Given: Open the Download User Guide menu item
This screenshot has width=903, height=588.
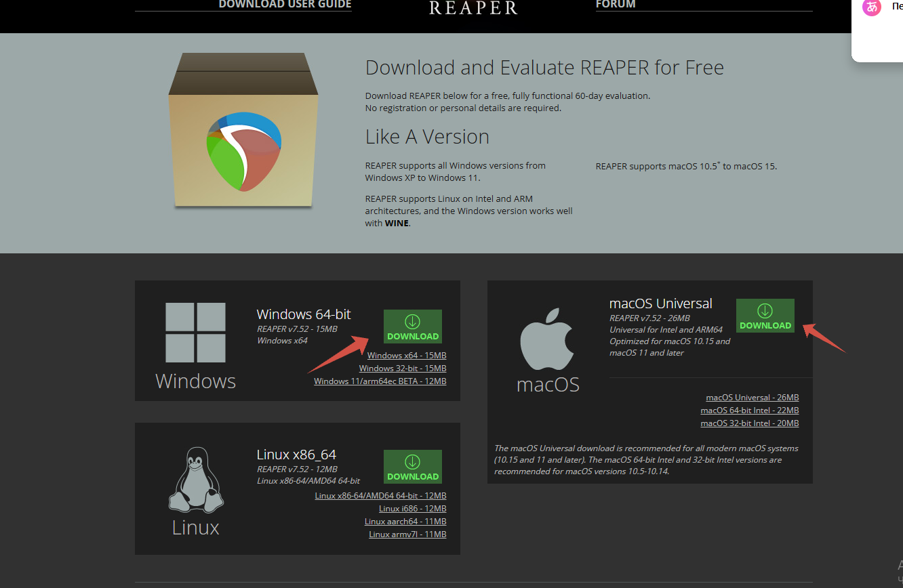Looking at the screenshot, I should coord(285,5).
